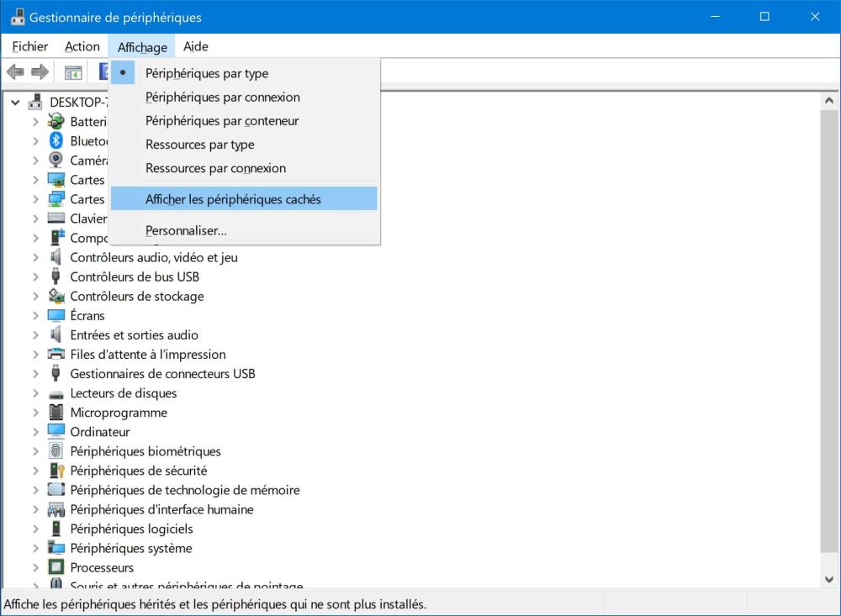Viewport: 841px width, 616px height.
Task: Select the Microprogramme tree row
Action: click(x=119, y=413)
